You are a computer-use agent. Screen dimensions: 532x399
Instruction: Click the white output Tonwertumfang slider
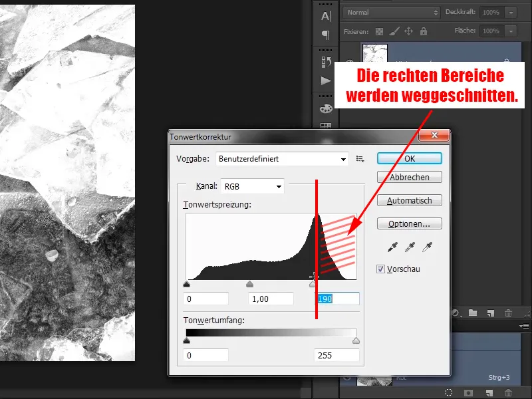pyautogui.click(x=356, y=340)
